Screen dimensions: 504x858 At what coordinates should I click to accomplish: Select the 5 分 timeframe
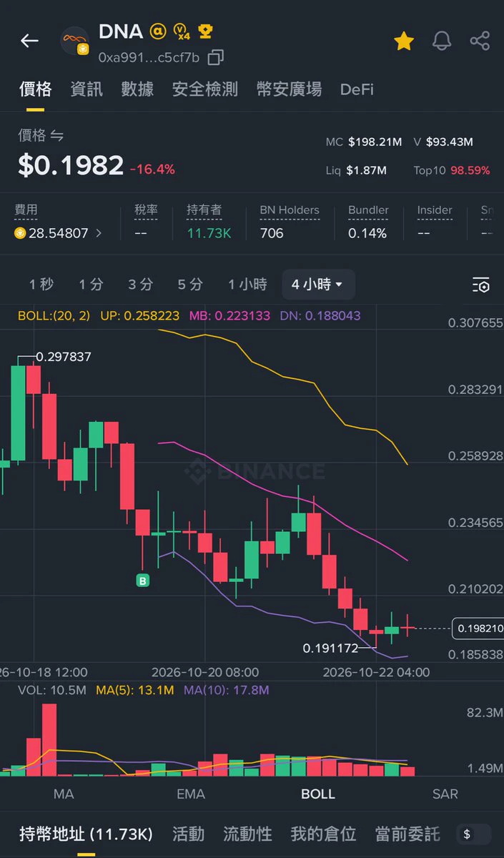190,285
